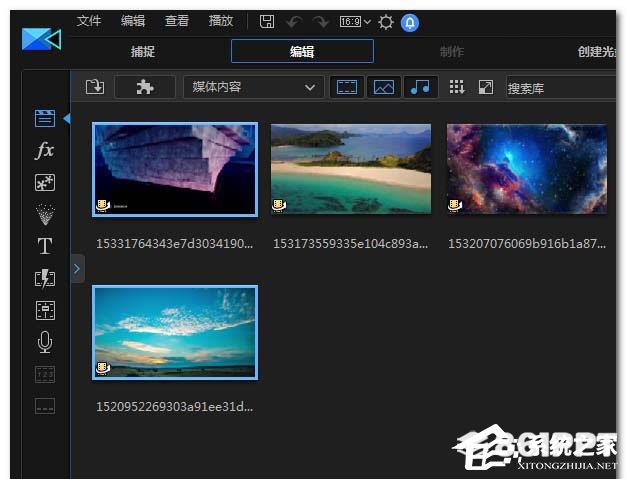Open the Particle Room icon
627x479 pixels.
tap(45, 214)
